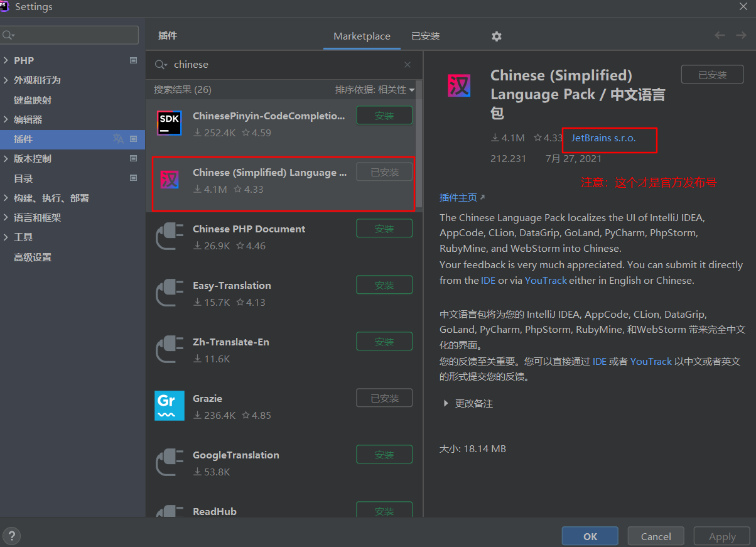Select Grazie plugin name in results

tap(207, 399)
